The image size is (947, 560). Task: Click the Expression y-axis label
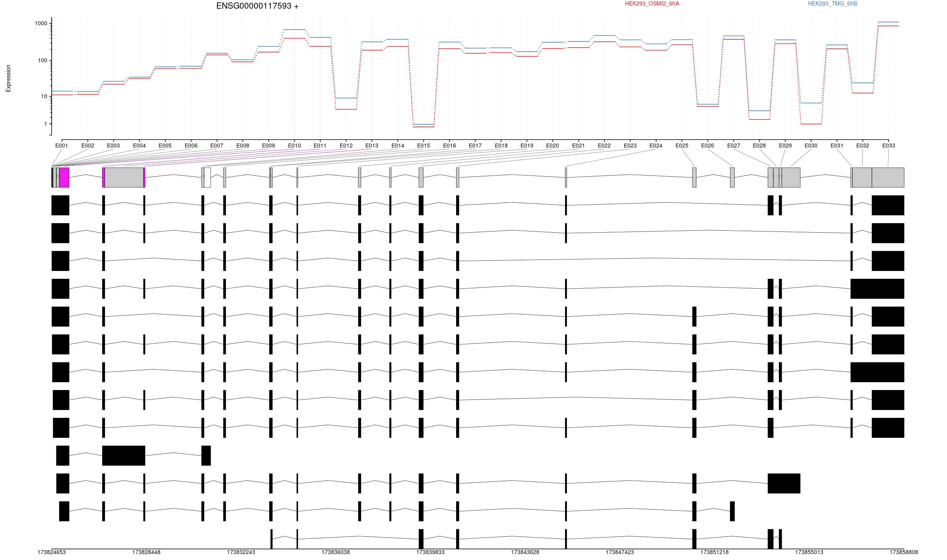tap(8, 78)
